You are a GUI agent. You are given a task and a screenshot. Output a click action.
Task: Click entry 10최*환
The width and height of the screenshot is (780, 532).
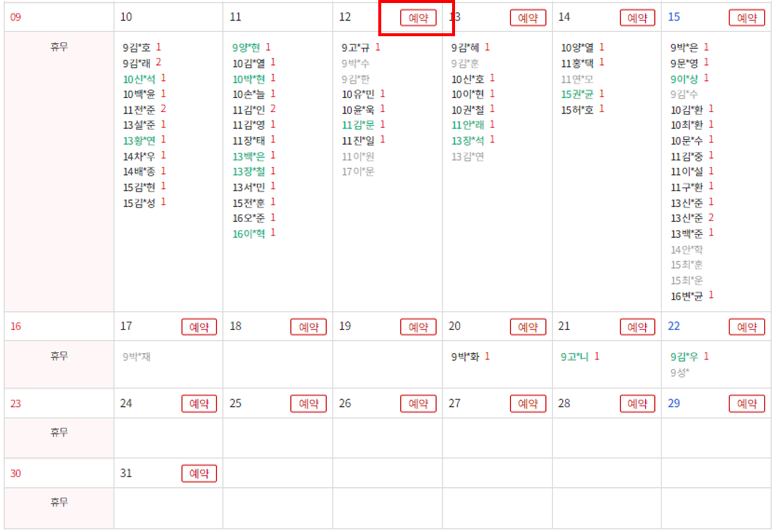(x=688, y=125)
